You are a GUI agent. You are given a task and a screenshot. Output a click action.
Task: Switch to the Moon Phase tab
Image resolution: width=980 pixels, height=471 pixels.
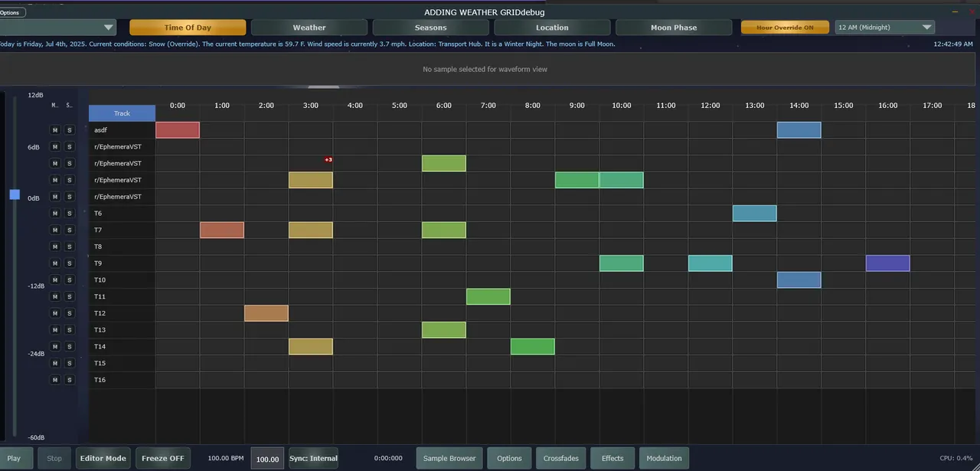(x=674, y=28)
